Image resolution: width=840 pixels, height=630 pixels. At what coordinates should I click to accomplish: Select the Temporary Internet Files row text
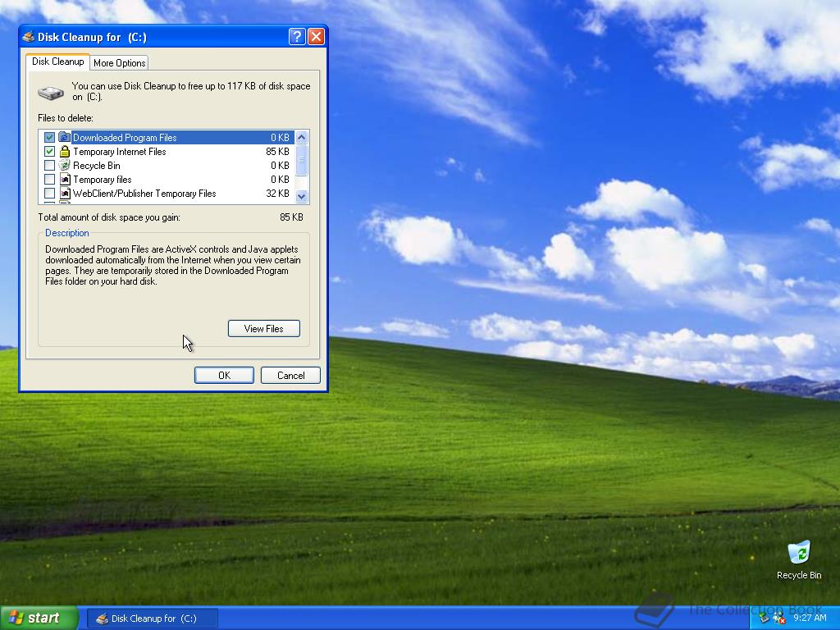pos(120,152)
